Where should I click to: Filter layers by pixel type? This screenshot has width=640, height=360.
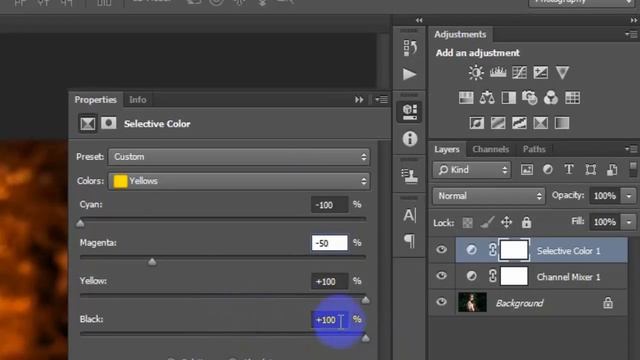click(x=527, y=170)
